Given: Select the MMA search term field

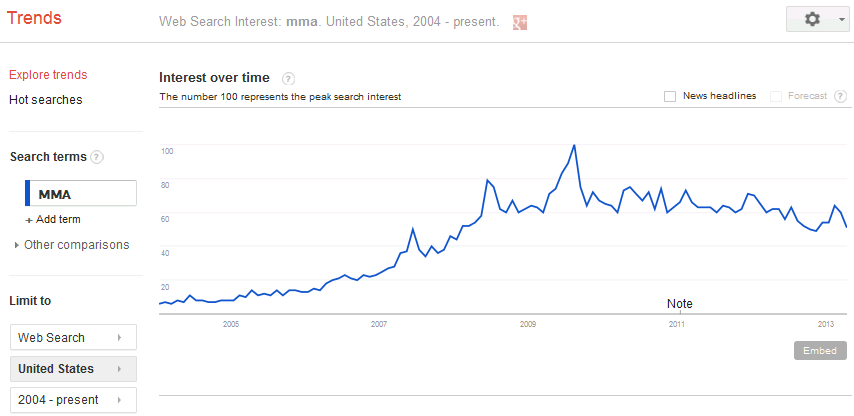Looking at the screenshot, I should (84, 193).
